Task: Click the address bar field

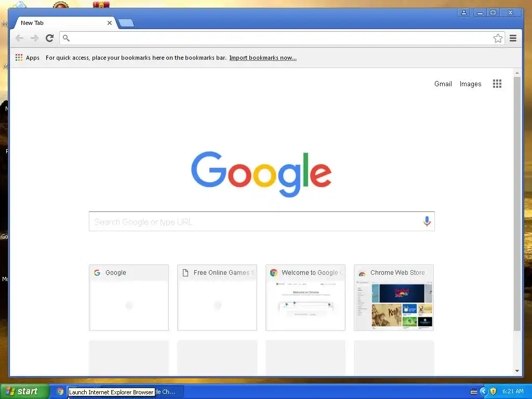Action: 282,38
